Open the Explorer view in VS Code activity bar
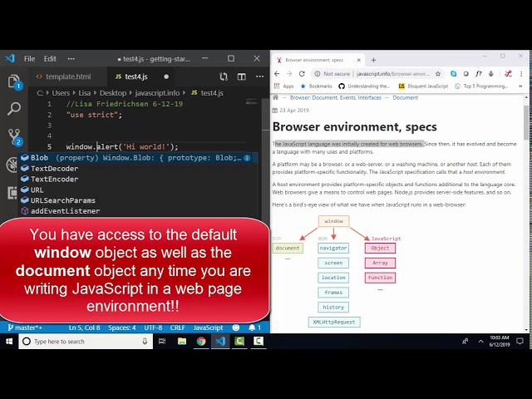Viewport: 532px width, 399px height. [x=14, y=81]
